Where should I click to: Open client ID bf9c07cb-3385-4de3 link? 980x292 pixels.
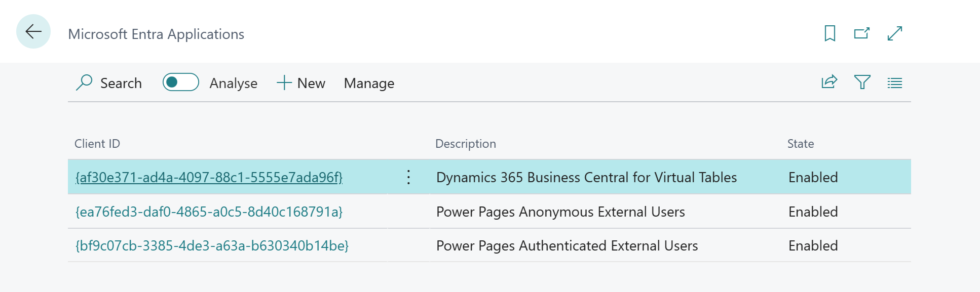[x=212, y=245]
